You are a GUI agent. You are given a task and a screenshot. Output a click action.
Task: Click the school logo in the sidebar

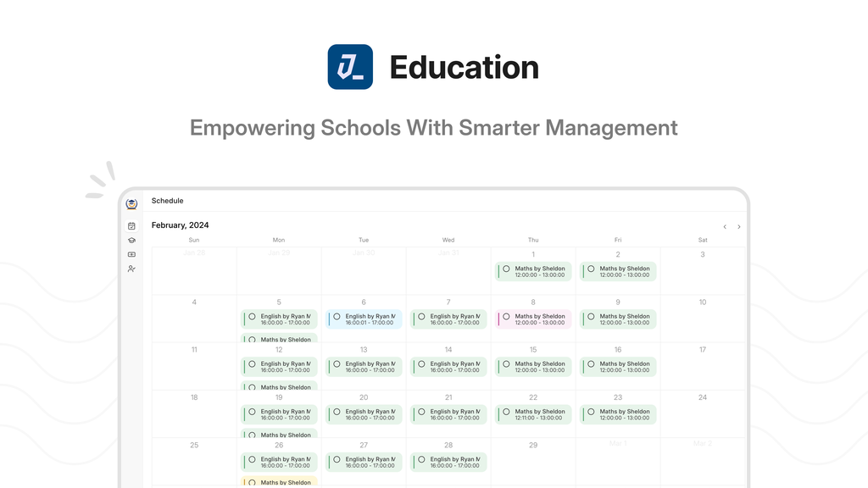pos(131,204)
